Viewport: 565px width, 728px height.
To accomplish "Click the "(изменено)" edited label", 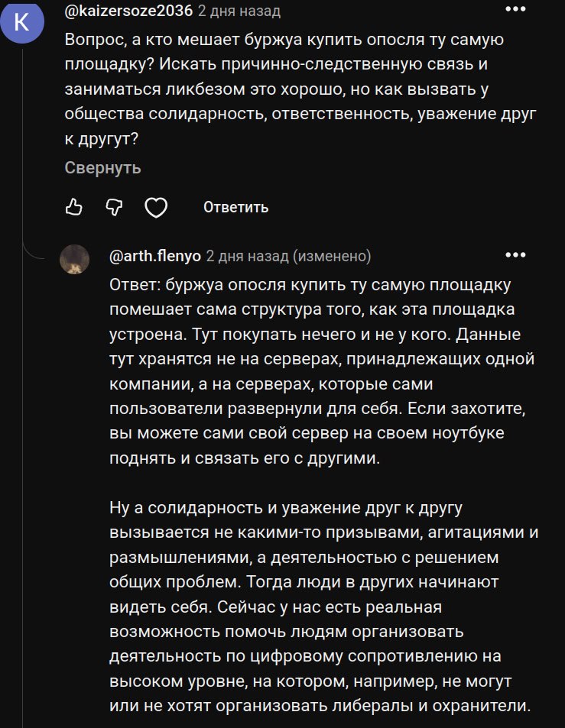I will point(333,255).
